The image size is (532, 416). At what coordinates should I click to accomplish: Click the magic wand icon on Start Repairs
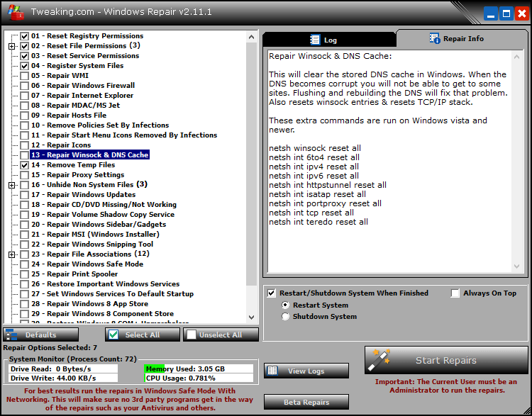click(x=379, y=360)
